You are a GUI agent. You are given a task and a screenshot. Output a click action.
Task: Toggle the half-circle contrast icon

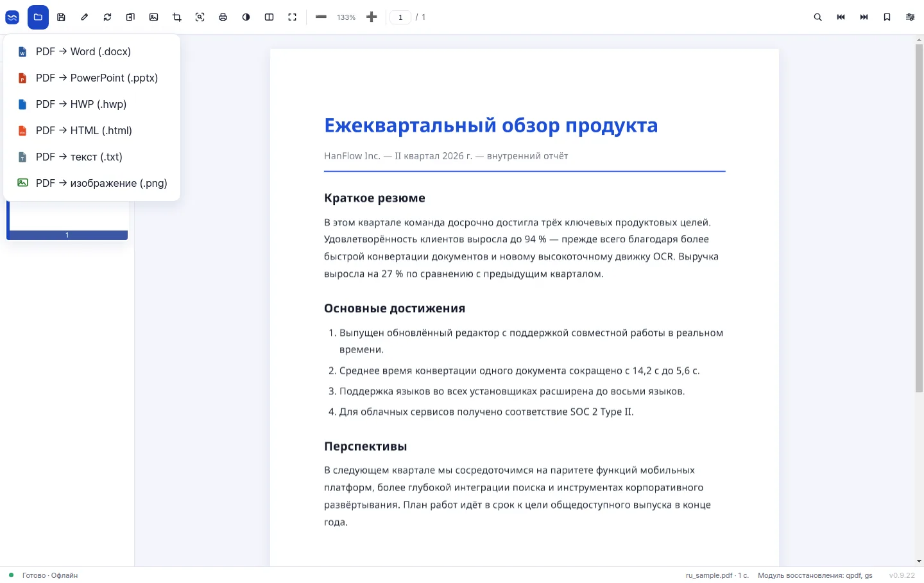click(x=246, y=17)
